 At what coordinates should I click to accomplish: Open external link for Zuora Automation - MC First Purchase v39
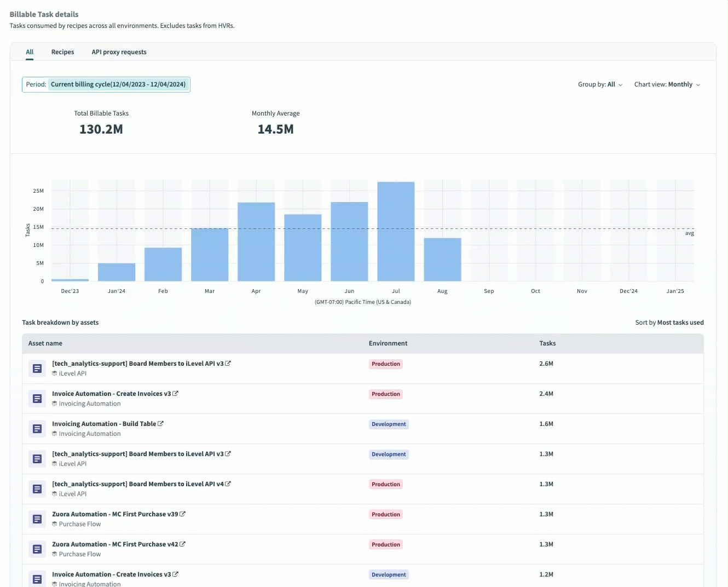click(182, 513)
